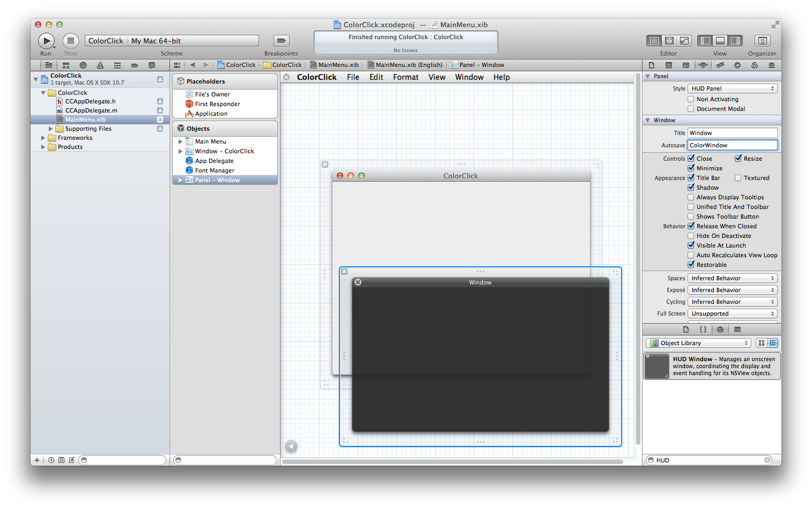Show the Media library filmstrip icon

737,330
